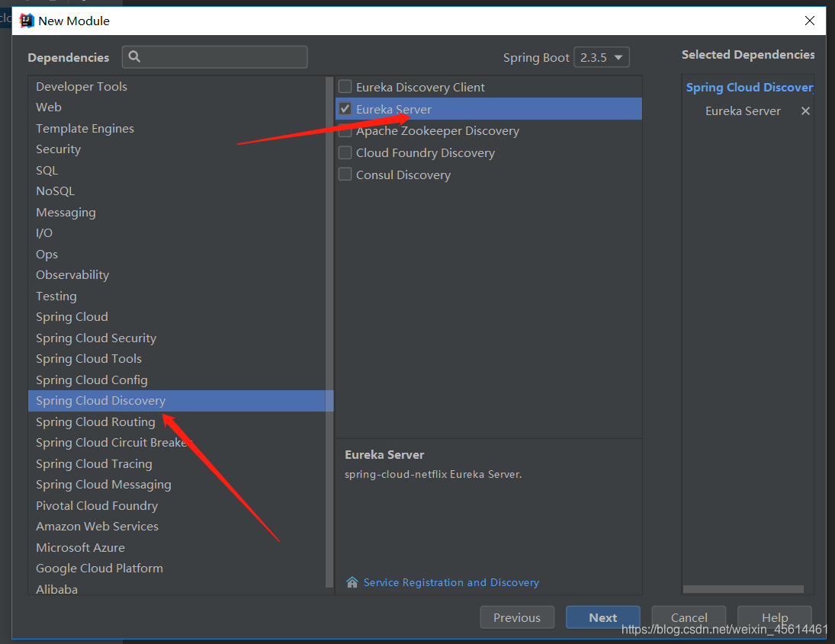This screenshot has height=644, width=835.
Task: Click the IntelliJ logo in title bar
Action: [27, 21]
